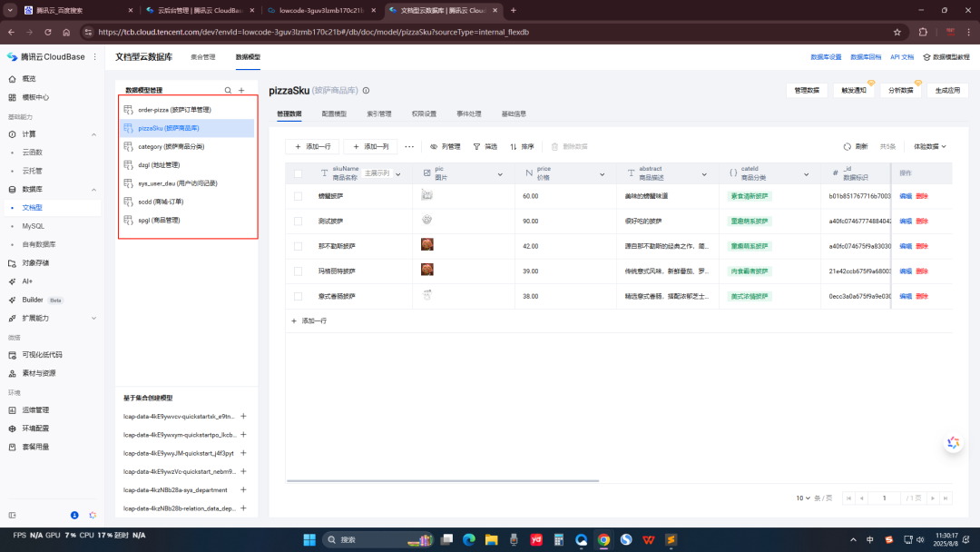Tick the checkbox for 90.00 price row

point(299,222)
